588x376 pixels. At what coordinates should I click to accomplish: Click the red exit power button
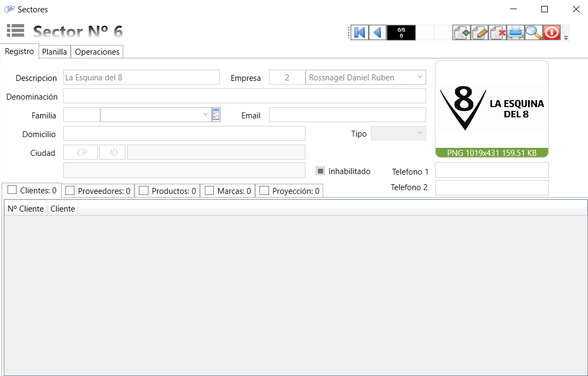pyautogui.click(x=552, y=33)
